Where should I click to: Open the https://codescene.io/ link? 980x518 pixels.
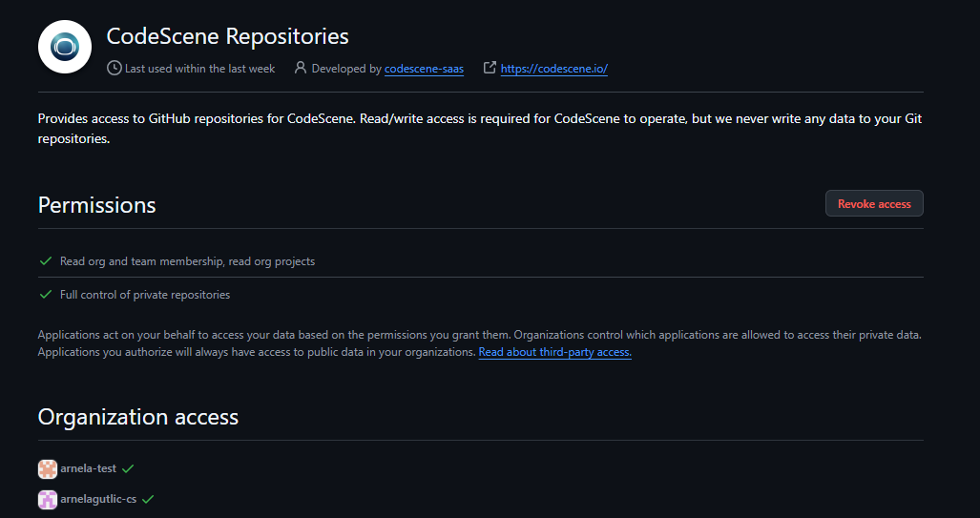click(x=554, y=69)
